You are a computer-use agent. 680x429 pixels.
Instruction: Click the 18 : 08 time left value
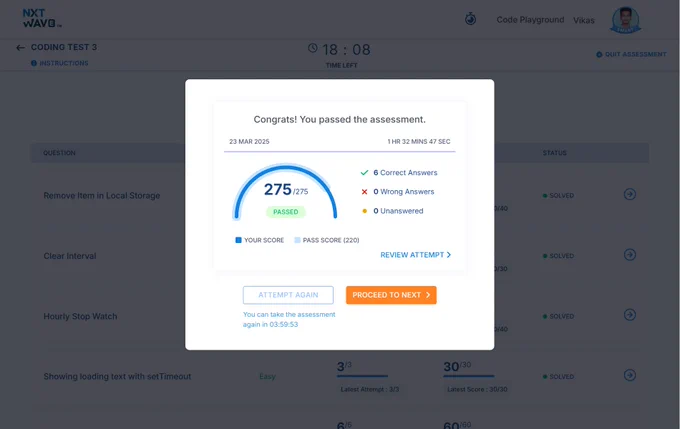[x=346, y=50]
